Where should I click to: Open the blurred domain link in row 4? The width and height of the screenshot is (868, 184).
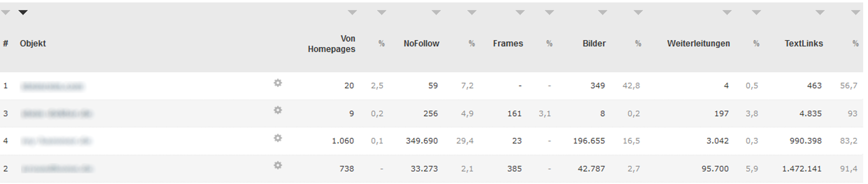pyautogui.click(x=56, y=141)
